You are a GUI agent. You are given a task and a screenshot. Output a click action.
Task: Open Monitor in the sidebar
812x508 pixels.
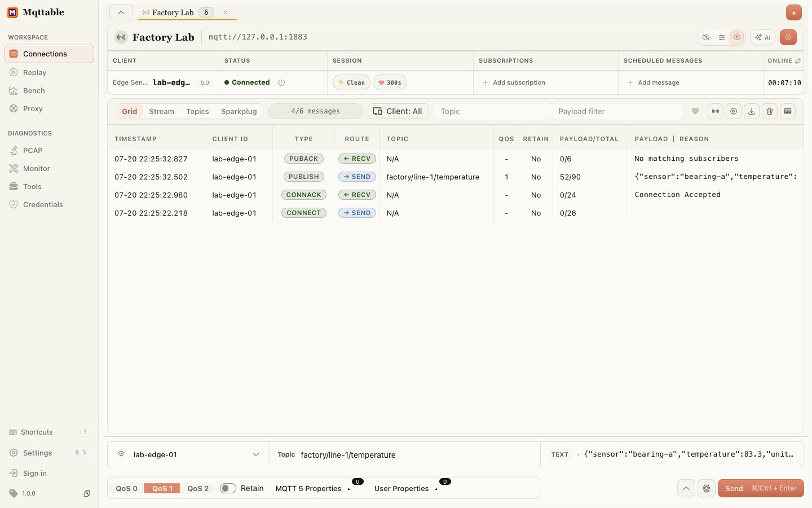[x=49, y=168]
